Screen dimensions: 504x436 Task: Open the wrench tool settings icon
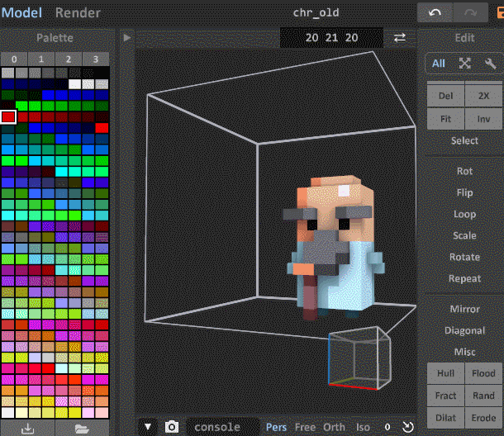coord(491,64)
